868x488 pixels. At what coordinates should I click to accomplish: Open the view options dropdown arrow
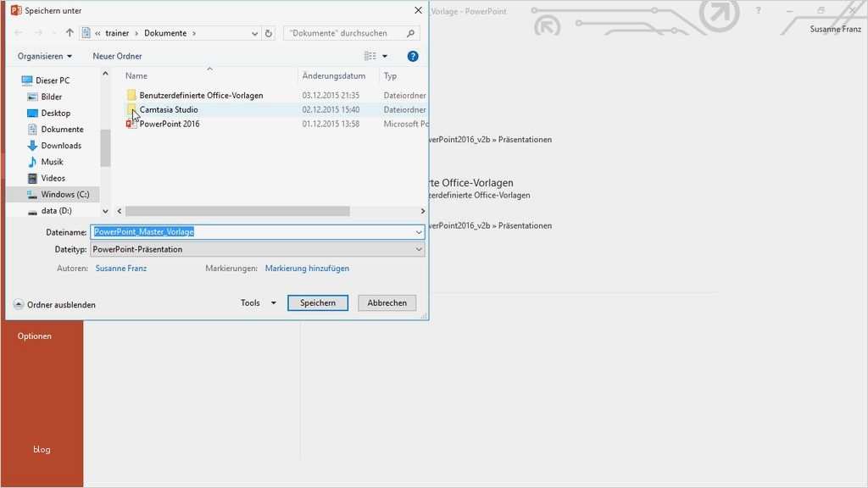[x=385, y=56]
